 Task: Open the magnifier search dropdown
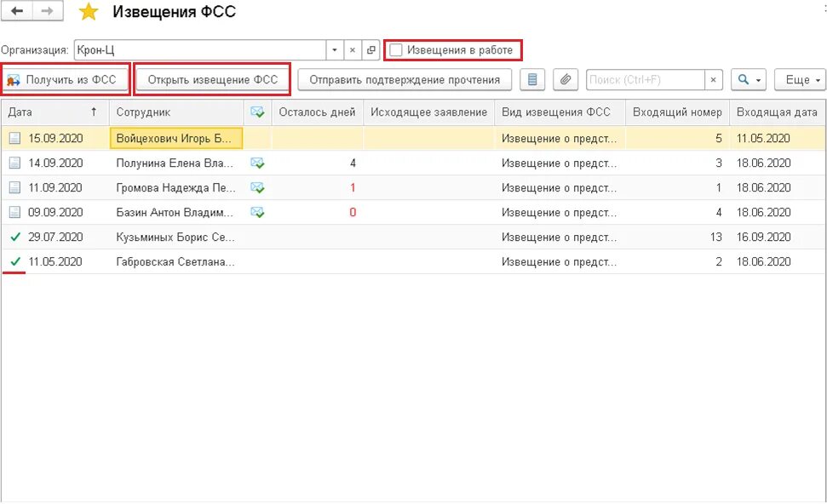[749, 80]
